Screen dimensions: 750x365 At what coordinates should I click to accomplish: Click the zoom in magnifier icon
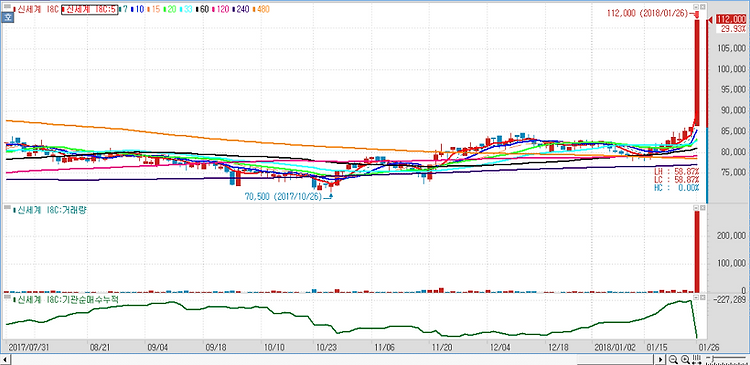[684, 359]
